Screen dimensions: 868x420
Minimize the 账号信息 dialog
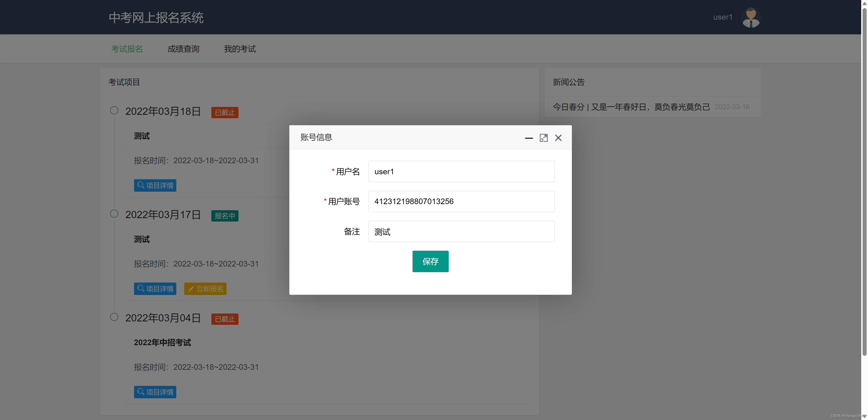pos(529,138)
